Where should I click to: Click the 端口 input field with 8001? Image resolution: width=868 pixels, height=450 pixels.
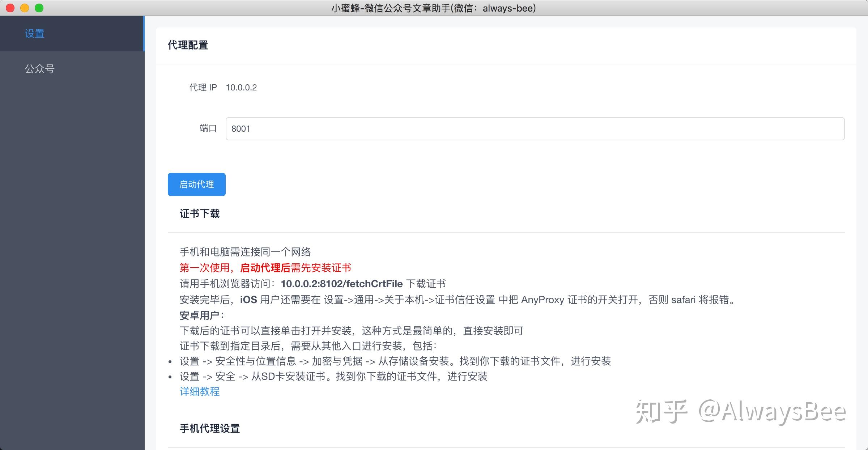click(535, 129)
